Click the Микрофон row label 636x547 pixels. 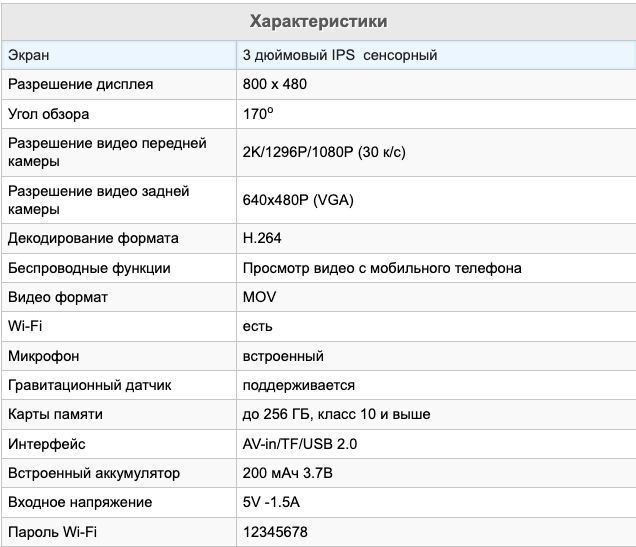[x=44, y=356]
